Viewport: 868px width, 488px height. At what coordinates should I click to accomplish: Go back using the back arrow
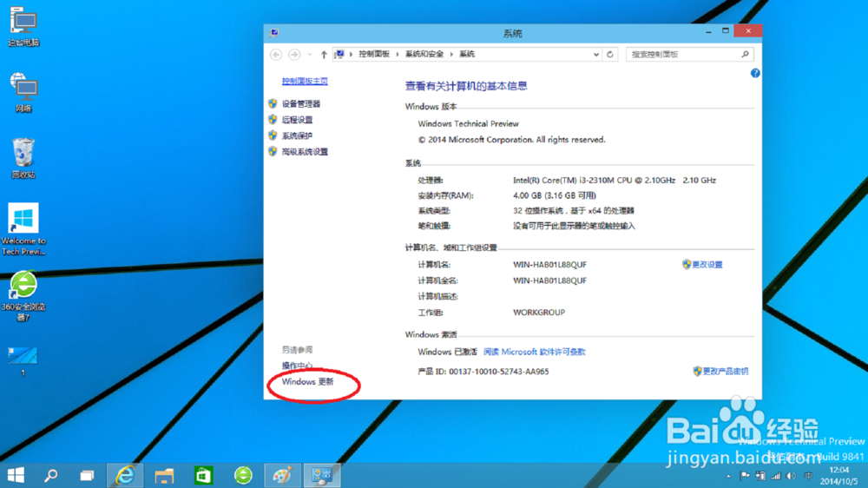click(x=276, y=55)
